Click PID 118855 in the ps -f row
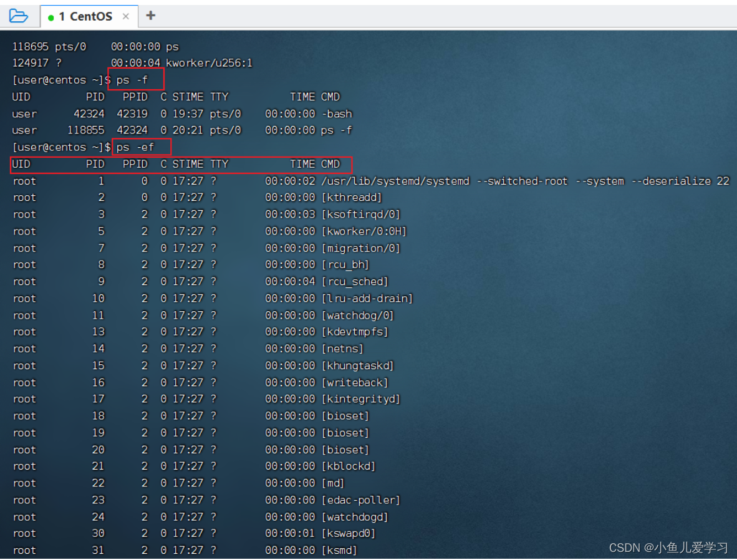Image resolution: width=737 pixels, height=560 pixels. click(x=85, y=130)
